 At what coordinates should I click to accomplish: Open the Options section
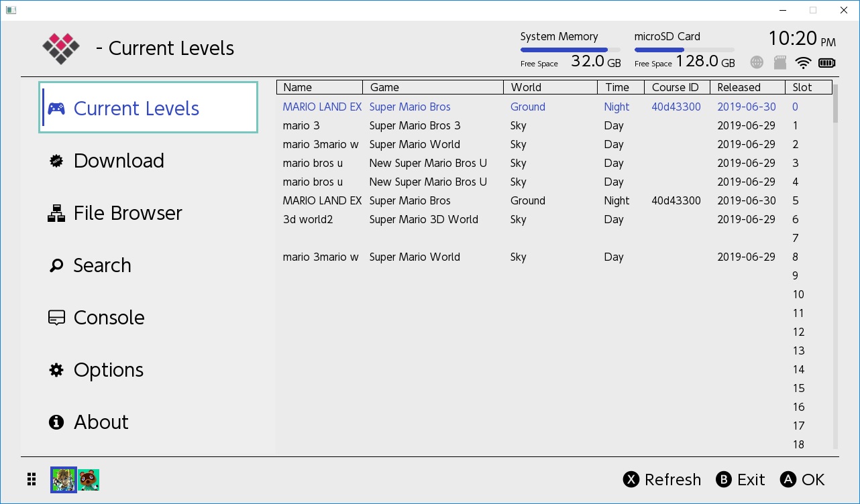coord(148,370)
